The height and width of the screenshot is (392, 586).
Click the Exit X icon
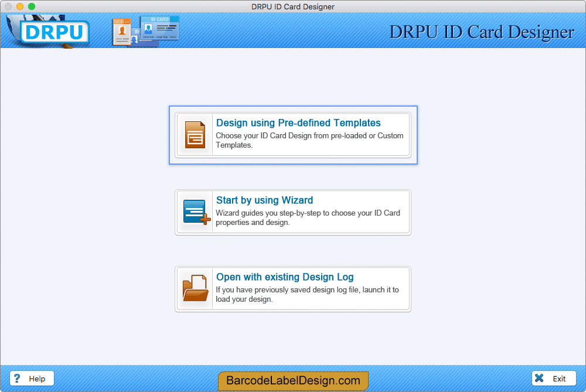coord(539,378)
